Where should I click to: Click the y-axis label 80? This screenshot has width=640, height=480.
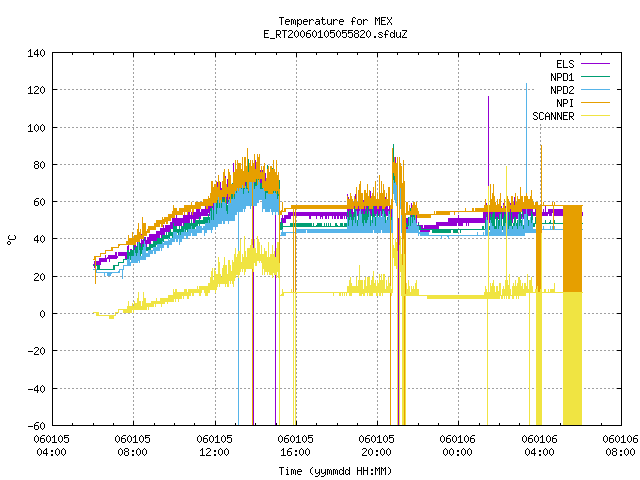[x=39, y=165]
